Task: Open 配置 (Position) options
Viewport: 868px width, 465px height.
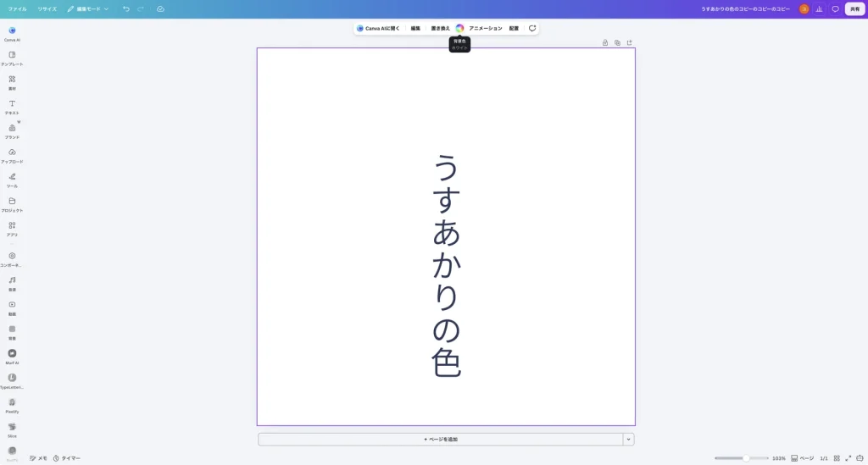Action: (x=515, y=28)
